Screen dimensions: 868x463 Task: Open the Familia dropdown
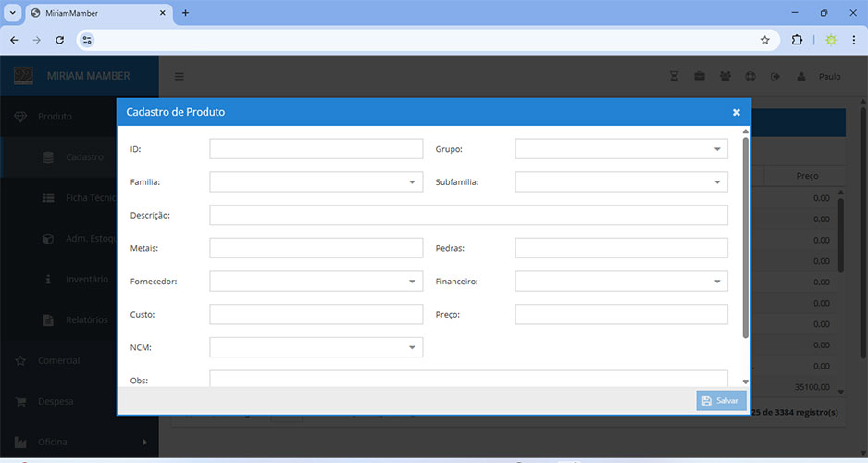(x=316, y=182)
